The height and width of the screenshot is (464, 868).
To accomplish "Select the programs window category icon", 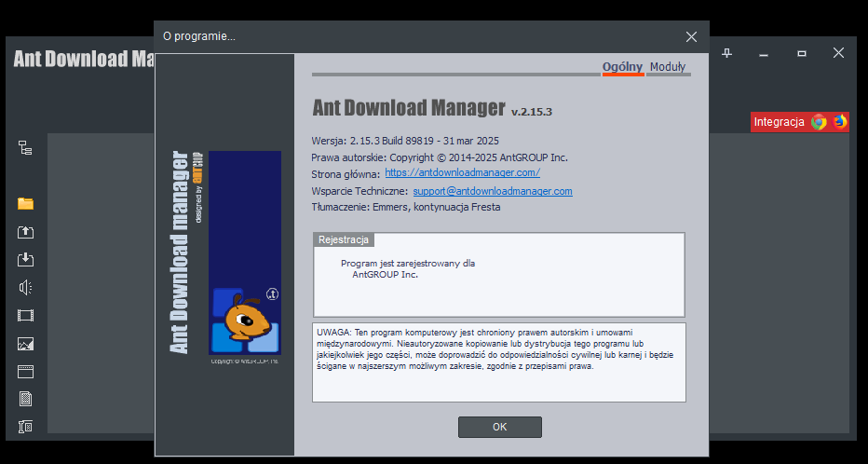I will pos(25,372).
